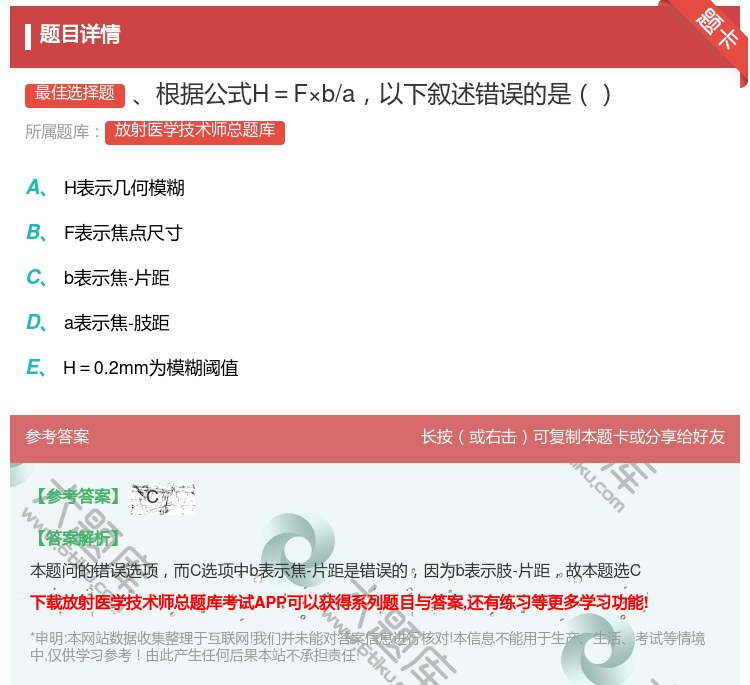This screenshot has height=685, width=750.
Task: Select option B F表示焦点尺寸
Action: click(104, 233)
